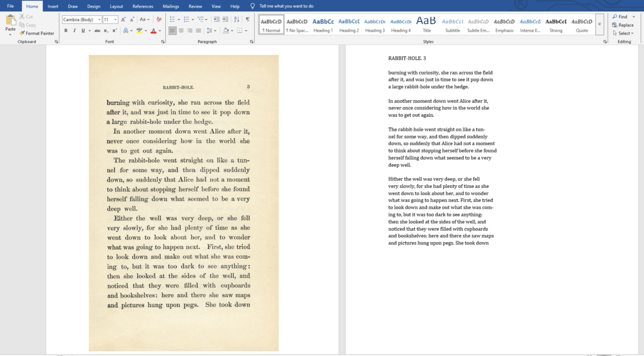Apply subscript formatting
Viewport: 644px width, 356px height.
(106, 31)
